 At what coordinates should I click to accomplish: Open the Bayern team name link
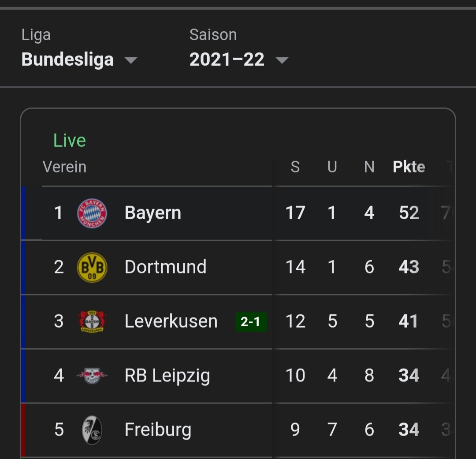152,213
